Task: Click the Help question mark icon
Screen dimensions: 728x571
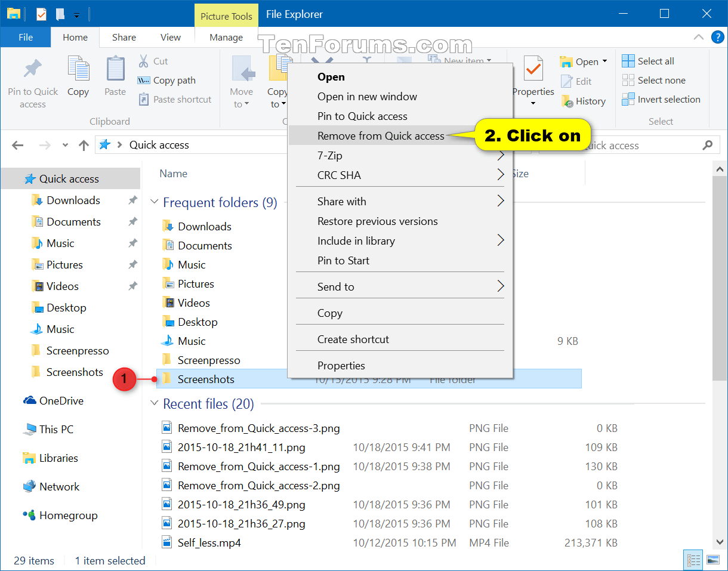Action: [x=717, y=37]
